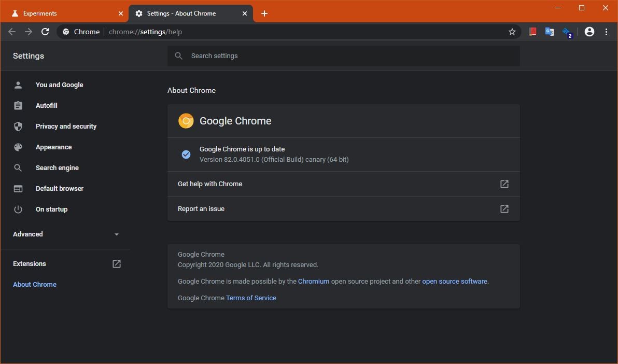Image resolution: width=618 pixels, height=364 pixels.
Task: Click the Search engine magnifier icon
Action: (18, 168)
